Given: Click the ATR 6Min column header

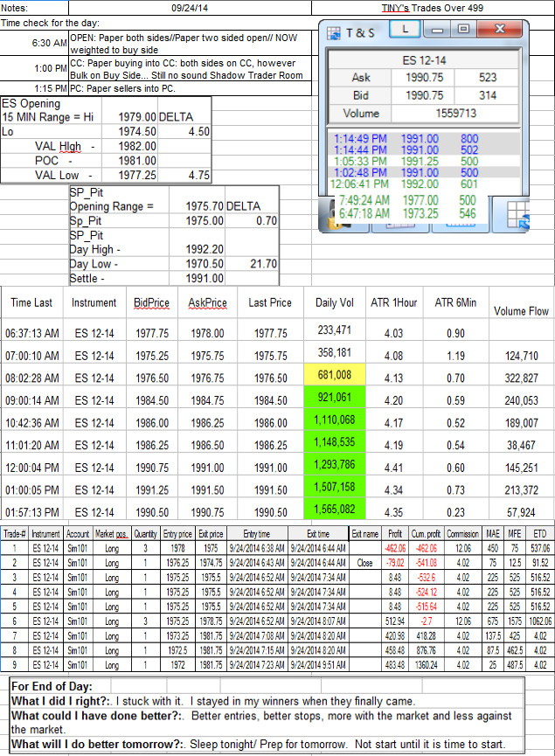Looking at the screenshot, I should point(455,302).
